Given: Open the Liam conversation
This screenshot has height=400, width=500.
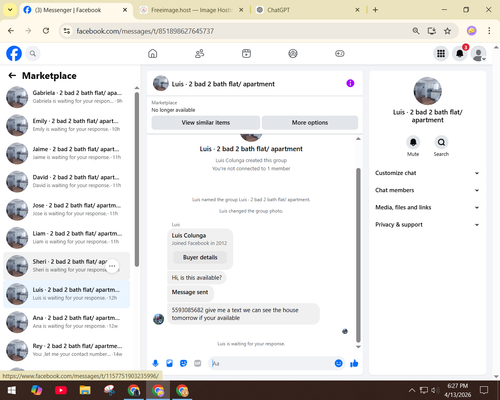Looking at the screenshot, I should (67, 238).
